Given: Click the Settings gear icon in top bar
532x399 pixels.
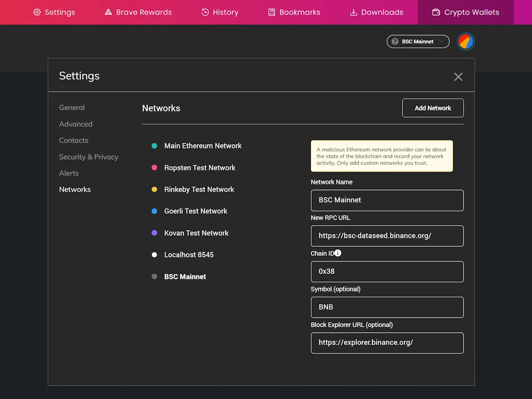Looking at the screenshot, I should point(37,12).
